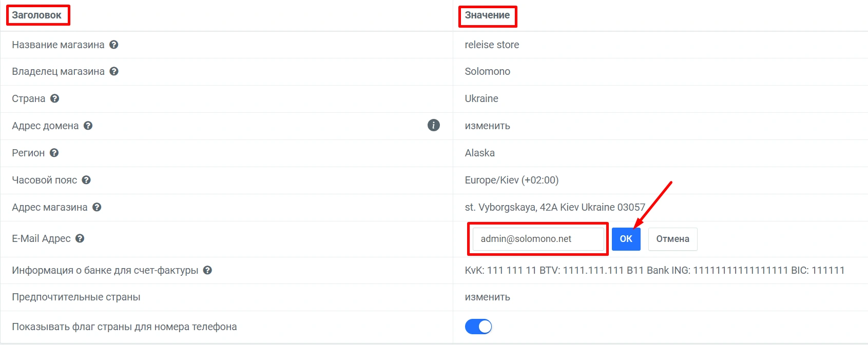This screenshot has height=345, width=868.
Task: Click изменить for Предпочтительные страны
Action: (487, 297)
